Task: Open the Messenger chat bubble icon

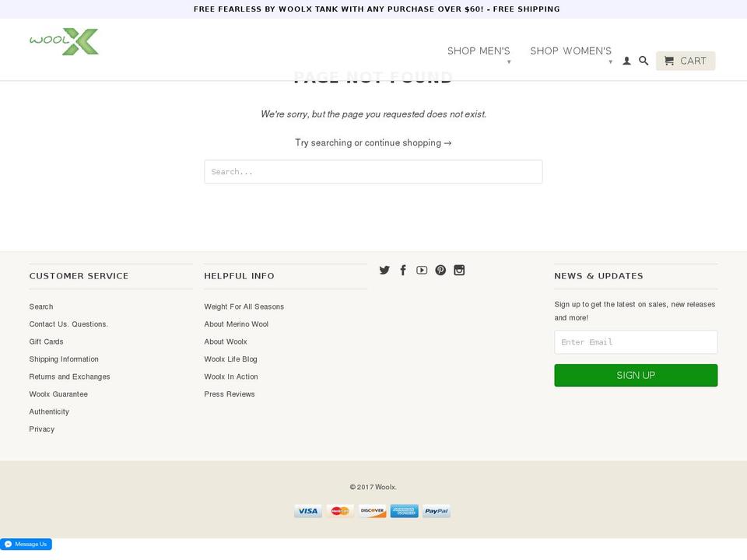Action: 8,544
